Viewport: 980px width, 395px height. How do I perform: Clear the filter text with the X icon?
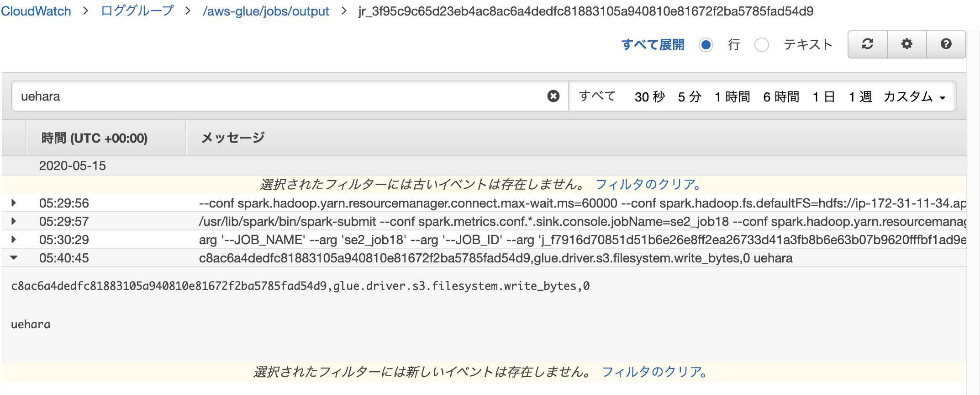point(553,96)
